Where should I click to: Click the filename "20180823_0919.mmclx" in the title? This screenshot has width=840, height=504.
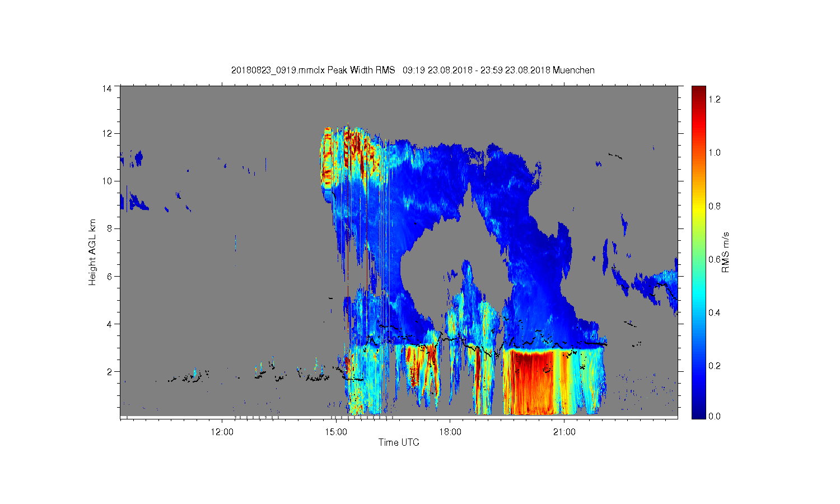[278, 70]
